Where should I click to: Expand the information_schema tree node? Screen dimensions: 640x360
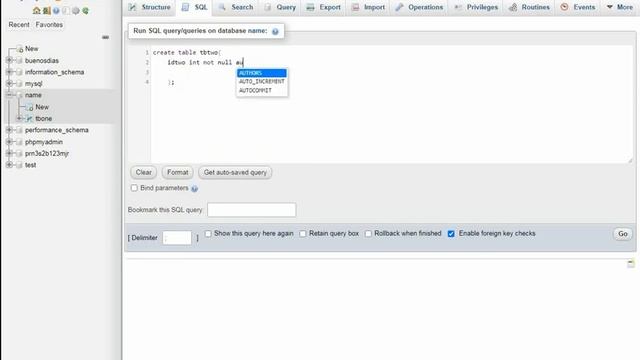(x=9, y=72)
